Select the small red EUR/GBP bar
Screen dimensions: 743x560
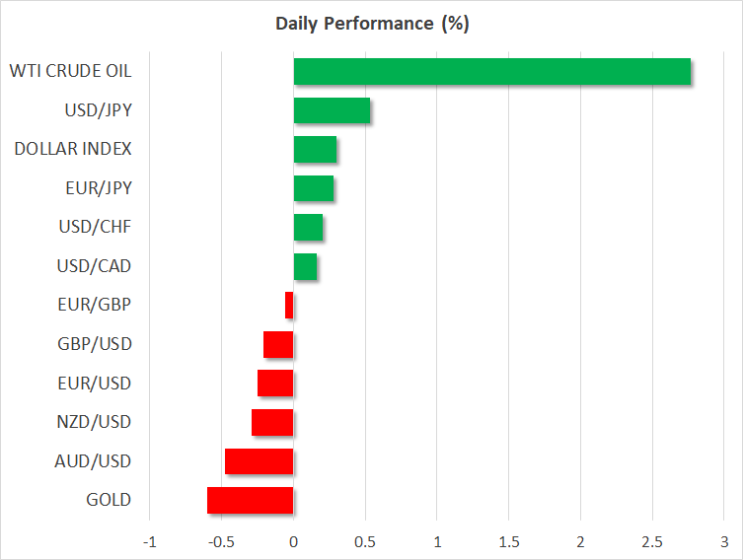coord(289,306)
